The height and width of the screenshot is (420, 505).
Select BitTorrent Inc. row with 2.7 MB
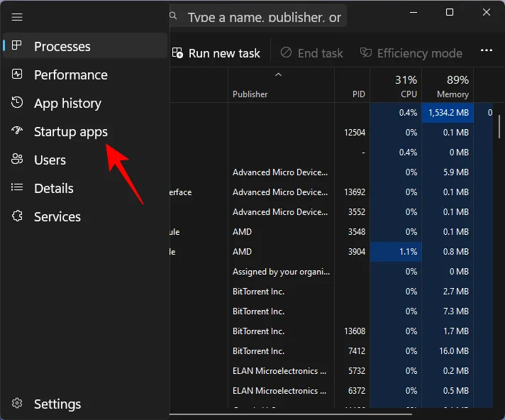pyautogui.click(x=331, y=292)
